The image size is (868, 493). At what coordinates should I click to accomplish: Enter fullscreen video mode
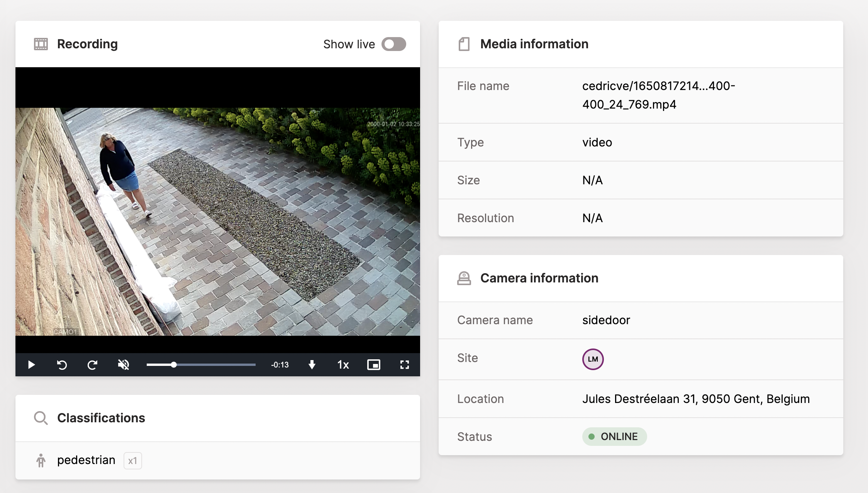coord(404,365)
